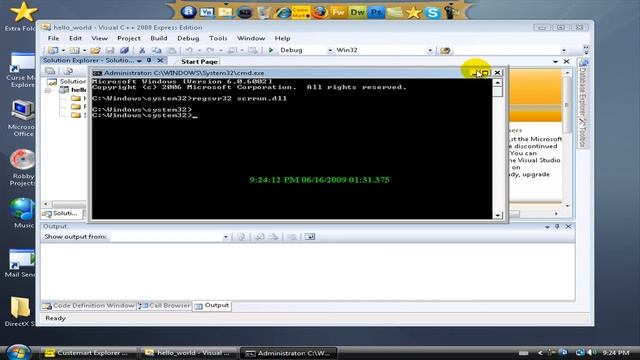This screenshot has width=640, height=360.
Task: Click the Save toolbar icon
Action: coord(110,50)
